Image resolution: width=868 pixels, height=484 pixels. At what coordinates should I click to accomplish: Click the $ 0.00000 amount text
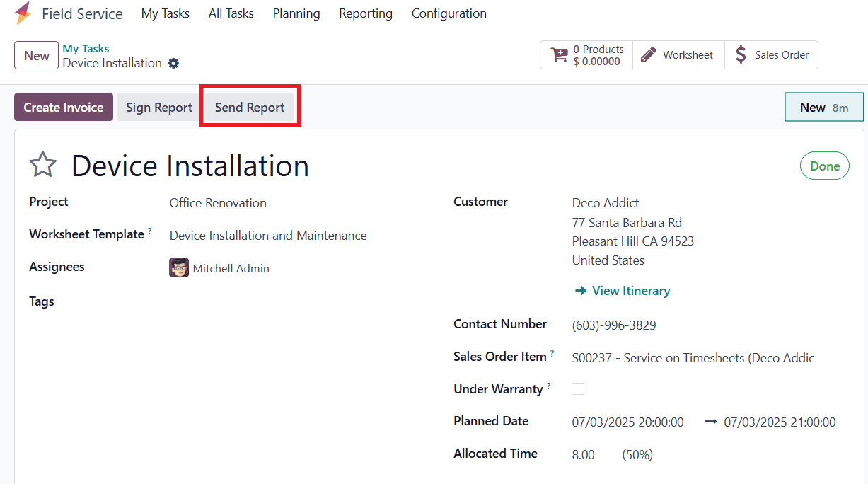pos(597,62)
